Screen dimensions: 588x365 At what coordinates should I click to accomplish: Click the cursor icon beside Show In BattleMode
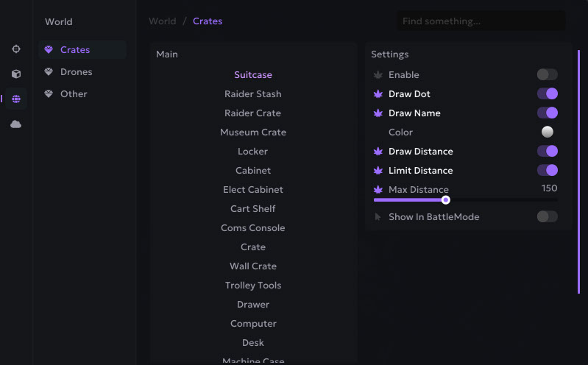coord(378,217)
